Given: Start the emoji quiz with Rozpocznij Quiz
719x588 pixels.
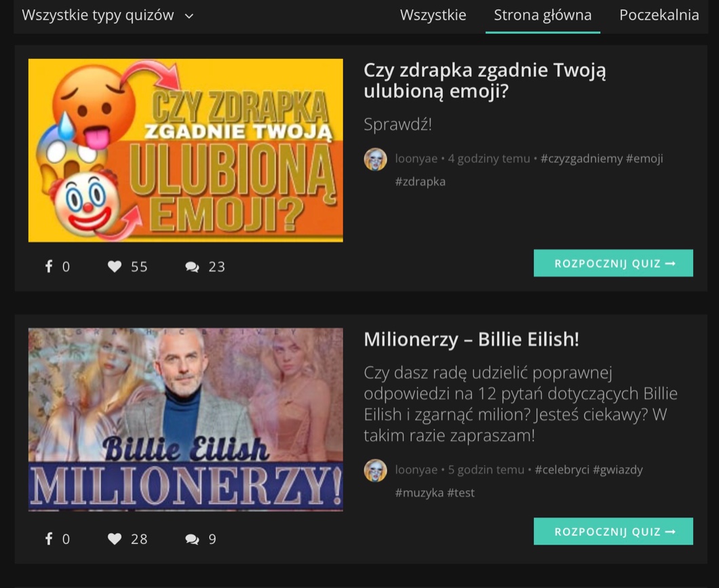Looking at the screenshot, I should pyautogui.click(x=613, y=263).
